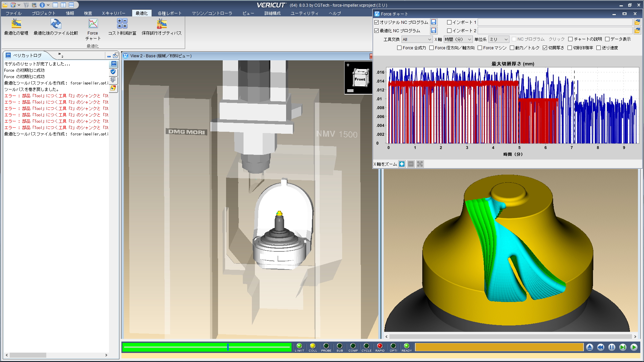Select the single view layout icon

pyautogui.click(x=55, y=5)
